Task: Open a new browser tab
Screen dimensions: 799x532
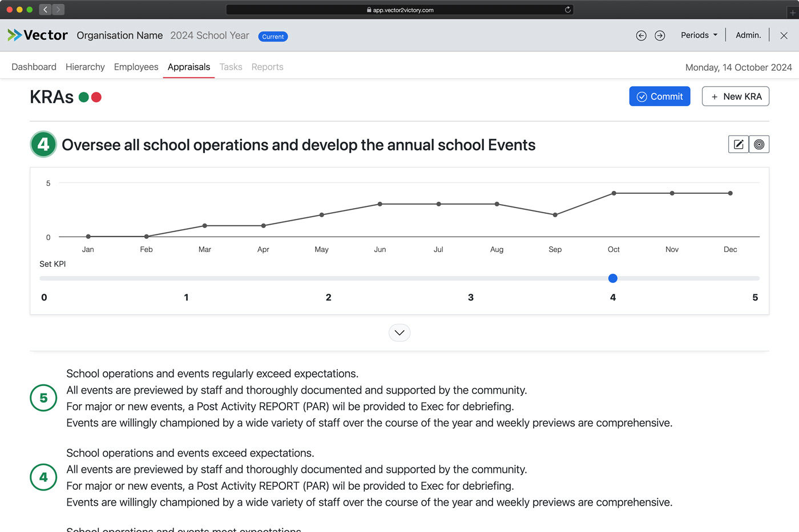Action: [792, 13]
